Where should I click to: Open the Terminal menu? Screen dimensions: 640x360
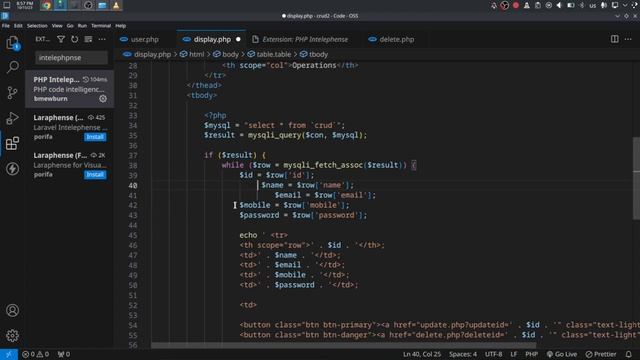[x=101, y=26]
